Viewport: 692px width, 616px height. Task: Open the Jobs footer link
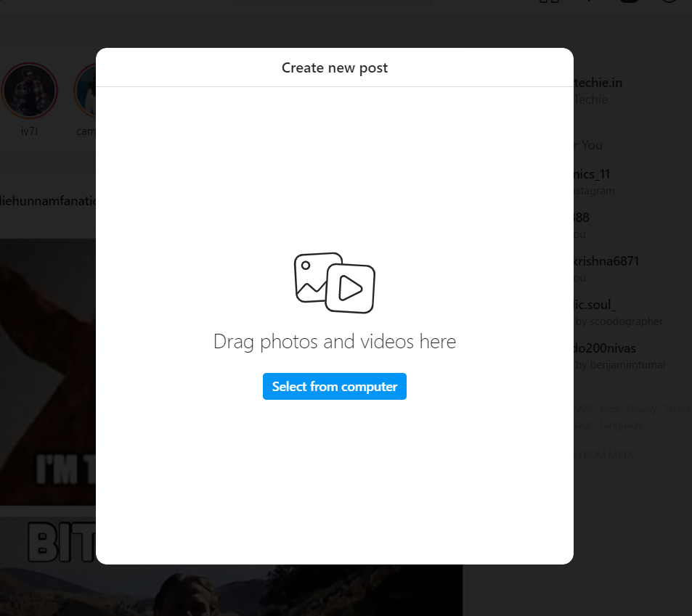click(x=609, y=409)
